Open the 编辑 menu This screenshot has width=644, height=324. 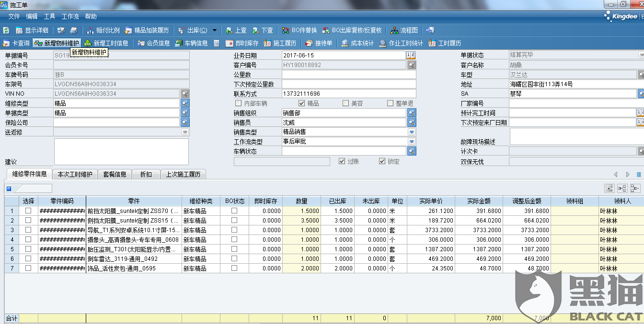pos(32,16)
